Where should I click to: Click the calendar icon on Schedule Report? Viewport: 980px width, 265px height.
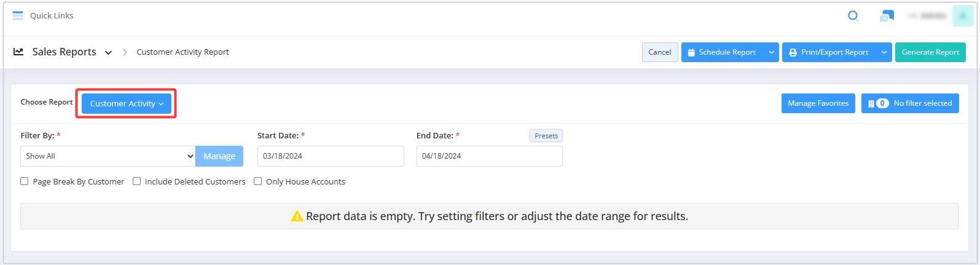point(691,52)
